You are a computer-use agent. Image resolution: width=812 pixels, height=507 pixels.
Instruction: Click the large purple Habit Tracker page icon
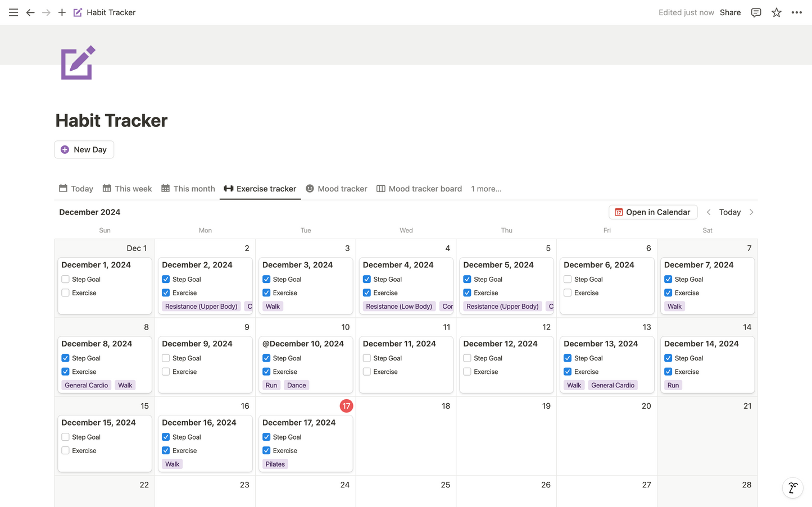click(78, 63)
